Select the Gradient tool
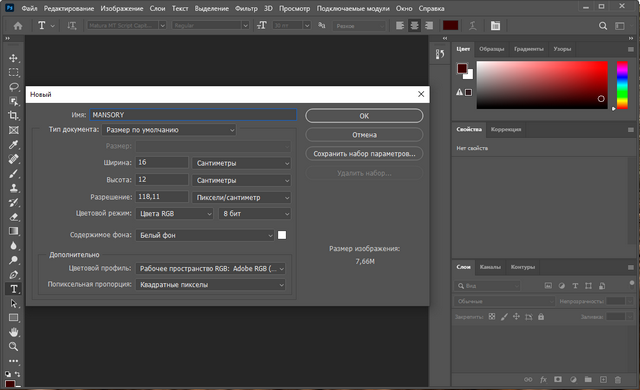 tap(13, 231)
